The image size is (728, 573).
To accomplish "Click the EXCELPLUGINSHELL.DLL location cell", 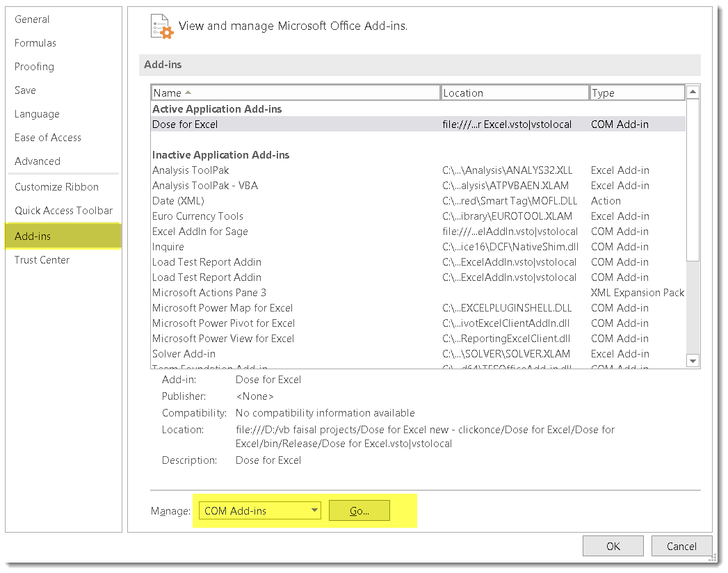I will click(x=507, y=308).
